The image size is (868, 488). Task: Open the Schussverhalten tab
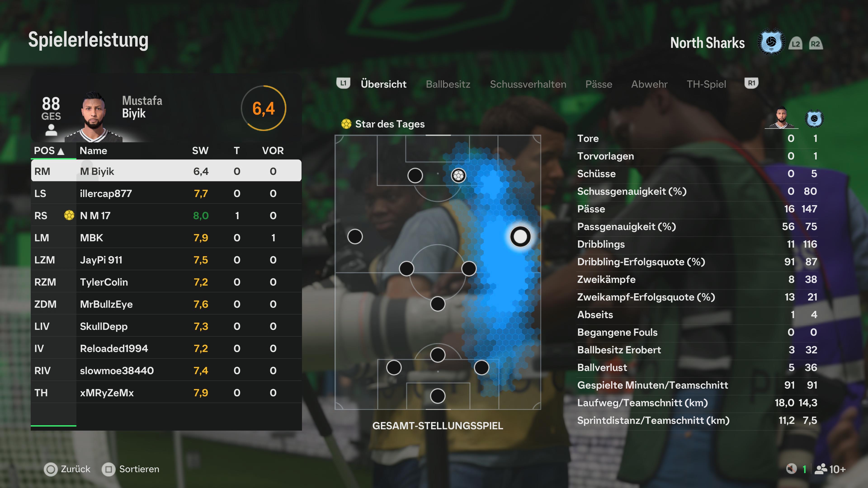pos(528,84)
